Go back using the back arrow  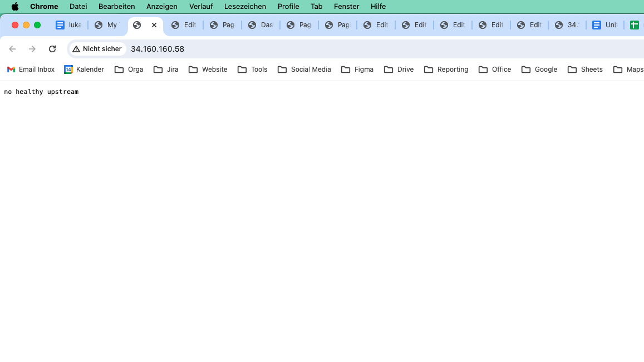pos(12,49)
